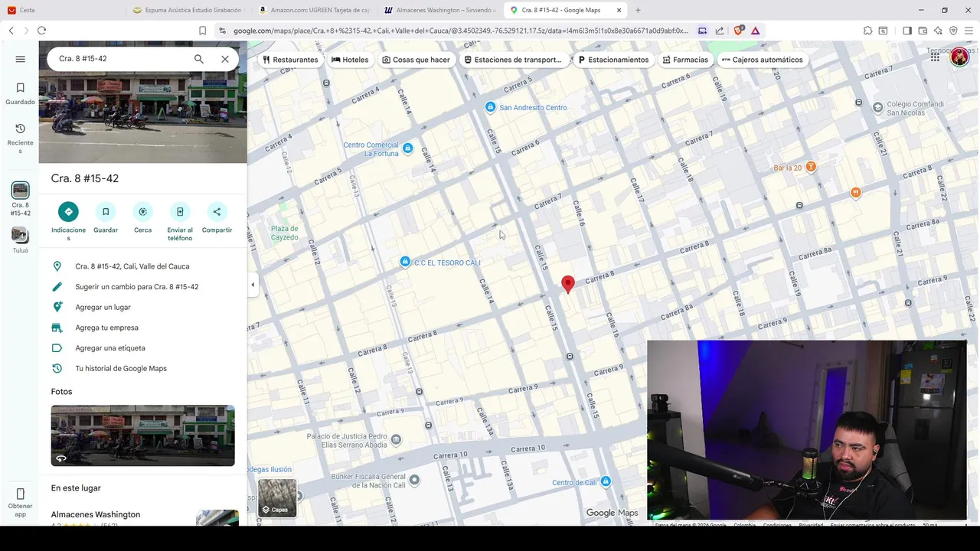
Task: Open the street view photo under Fotos
Action: pos(143,435)
